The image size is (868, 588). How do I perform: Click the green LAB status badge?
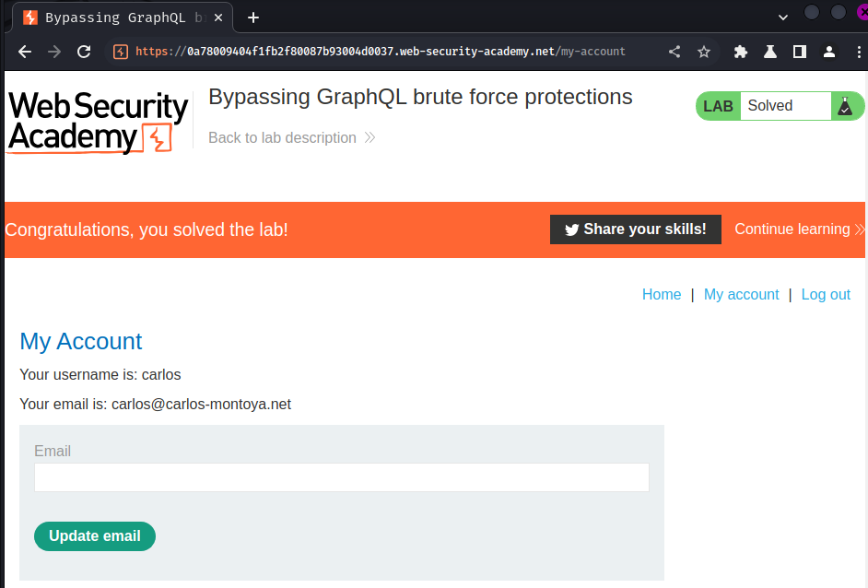(x=718, y=106)
